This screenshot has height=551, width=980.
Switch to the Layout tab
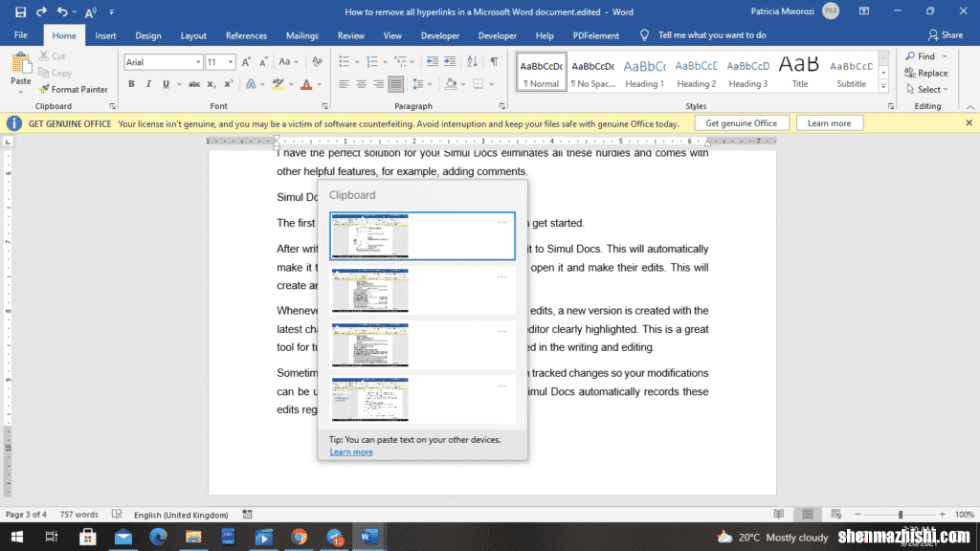tap(193, 35)
